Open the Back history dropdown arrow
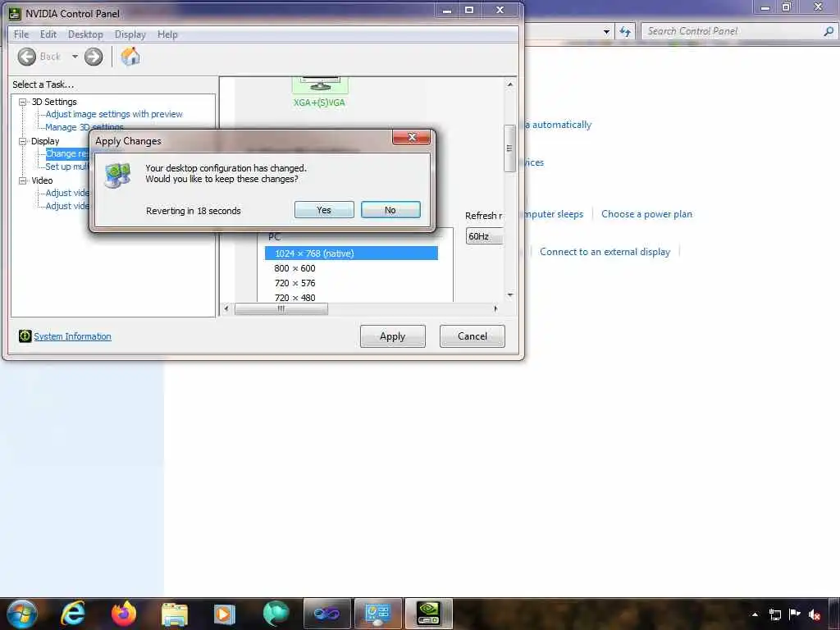 (75, 57)
